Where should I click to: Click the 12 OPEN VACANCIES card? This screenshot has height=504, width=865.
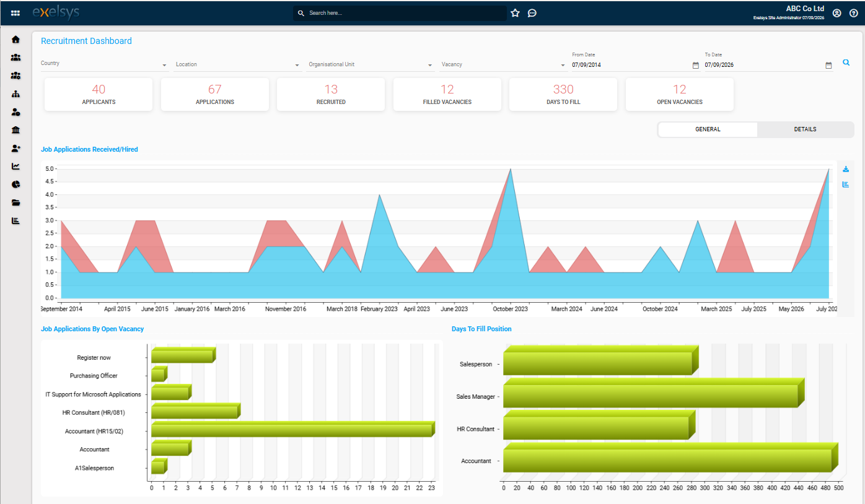coord(680,94)
